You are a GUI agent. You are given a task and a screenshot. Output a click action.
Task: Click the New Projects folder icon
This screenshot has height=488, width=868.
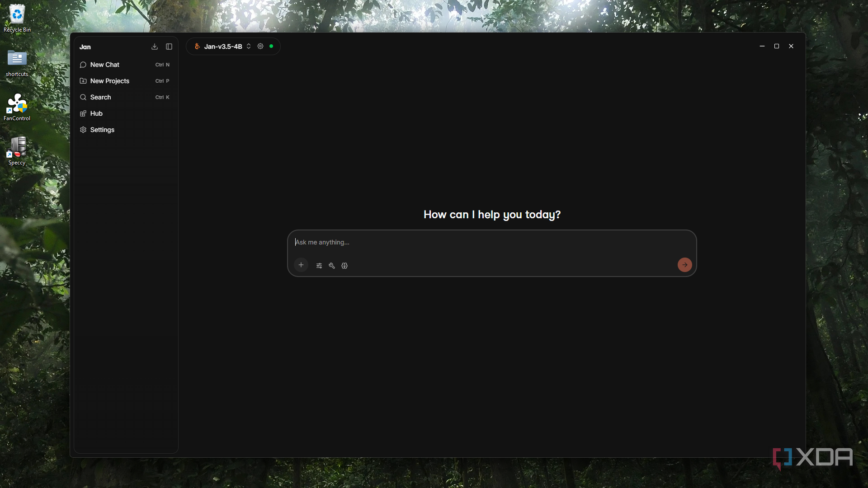coord(83,81)
